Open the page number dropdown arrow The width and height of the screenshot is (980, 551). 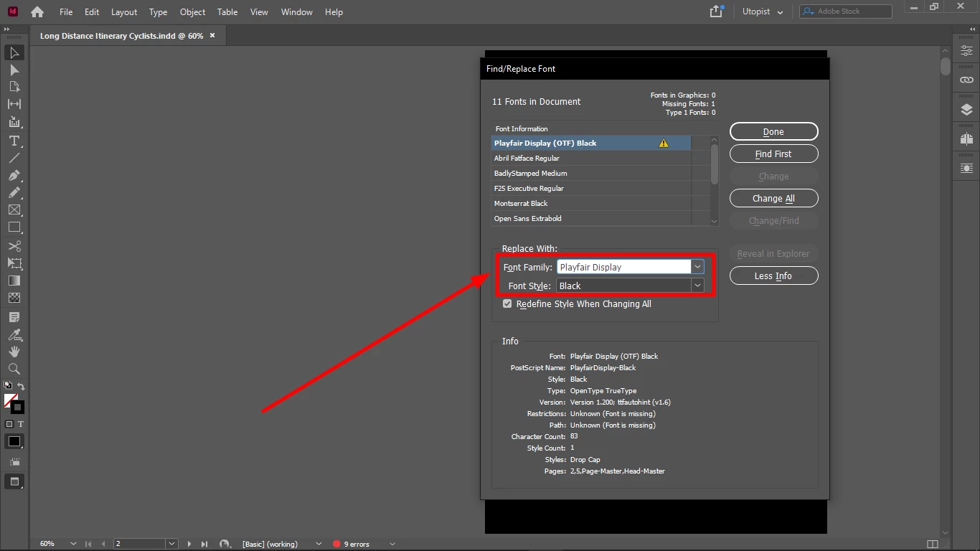tap(171, 544)
